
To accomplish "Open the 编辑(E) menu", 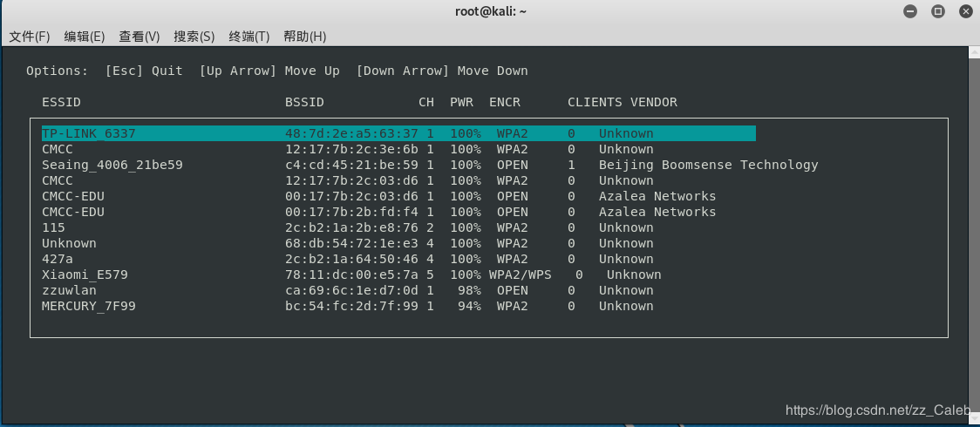I will [85, 36].
